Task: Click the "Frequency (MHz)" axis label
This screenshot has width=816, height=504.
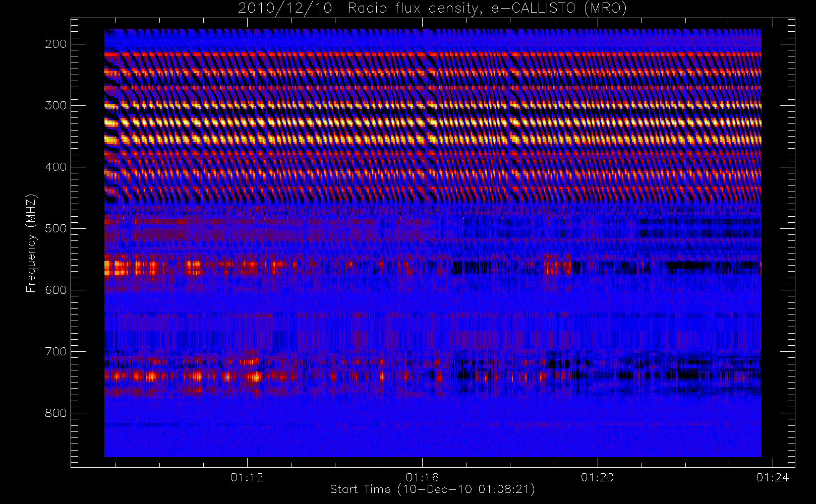Action: 31,243
